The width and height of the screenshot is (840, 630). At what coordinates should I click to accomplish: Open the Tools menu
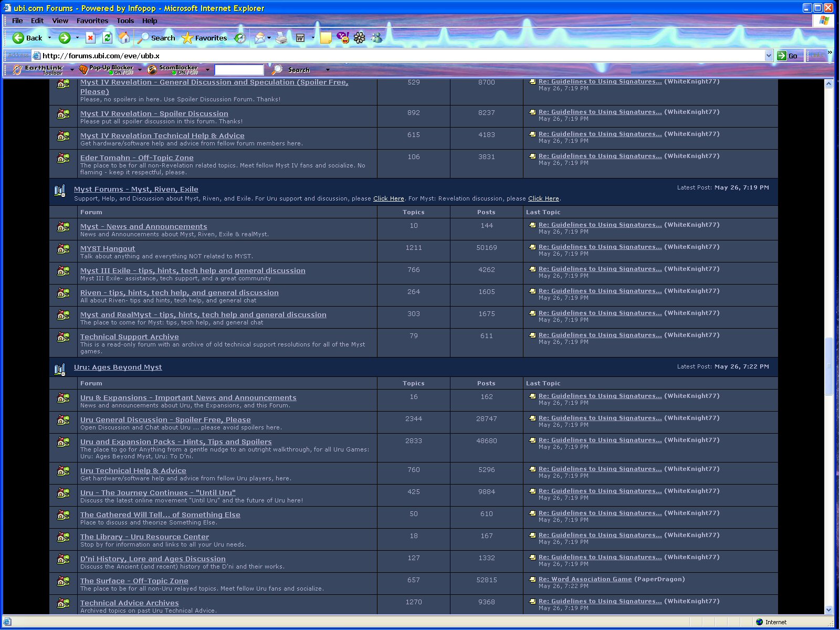(x=125, y=20)
